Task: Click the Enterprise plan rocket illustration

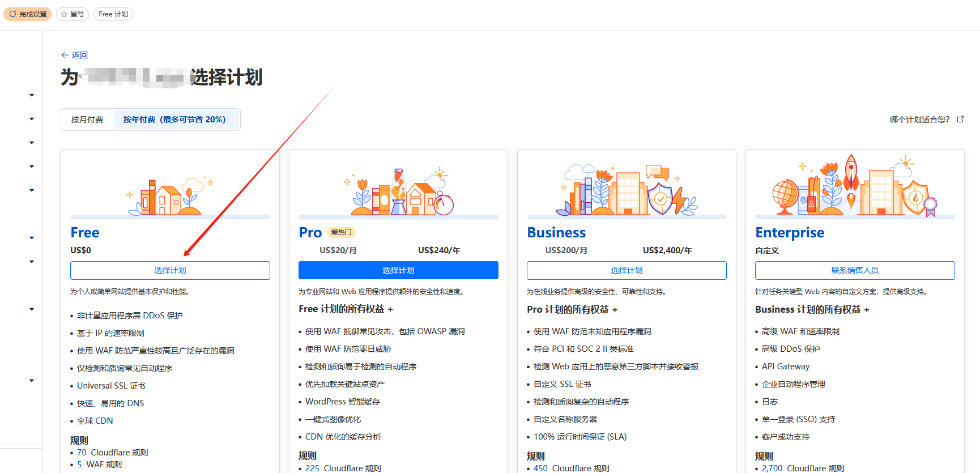Action: click(851, 180)
